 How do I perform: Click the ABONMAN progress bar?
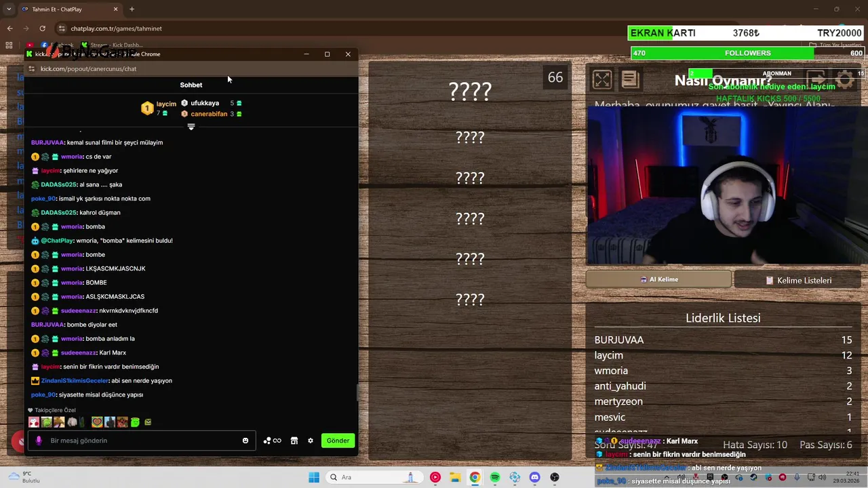tap(776, 73)
